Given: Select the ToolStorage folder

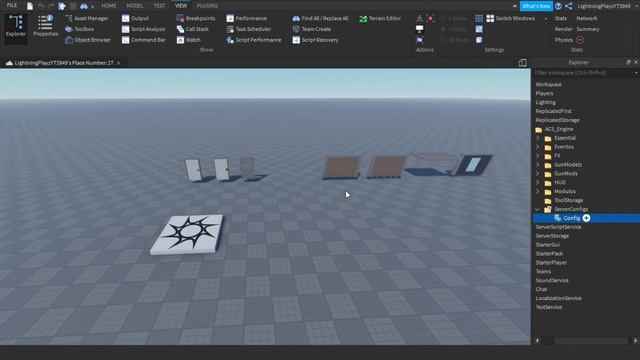Looking at the screenshot, I should (x=569, y=200).
